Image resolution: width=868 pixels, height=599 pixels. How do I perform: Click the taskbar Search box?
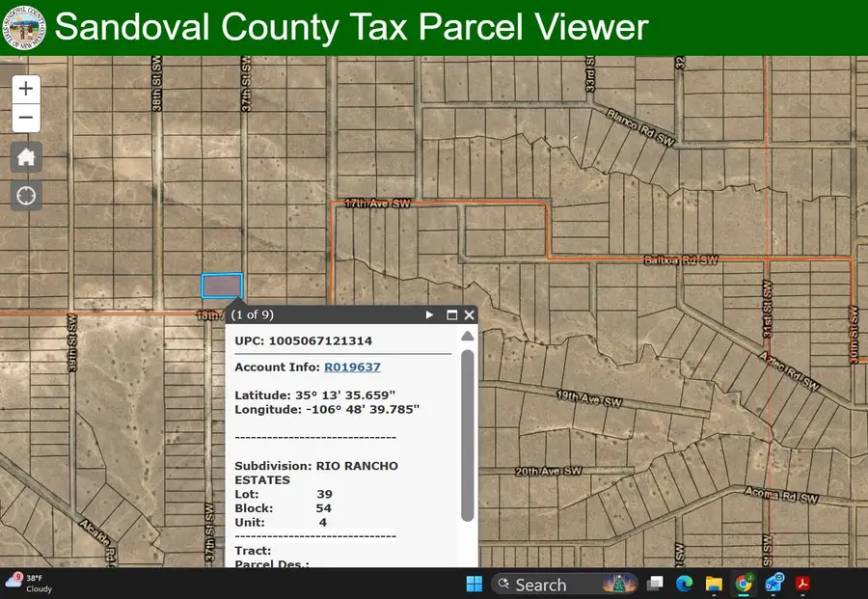(540, 584)
